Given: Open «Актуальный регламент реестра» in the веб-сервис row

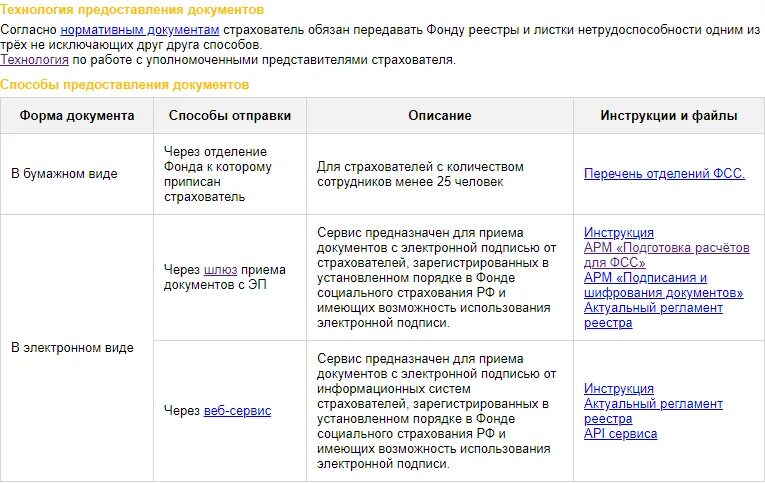Looking at the screenshot, I should pyautogui.click(x=653, y=411).
